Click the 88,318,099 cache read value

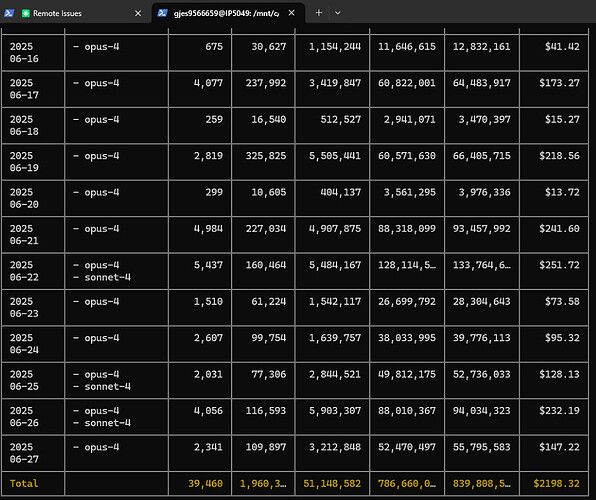click(x=407, y=229)
